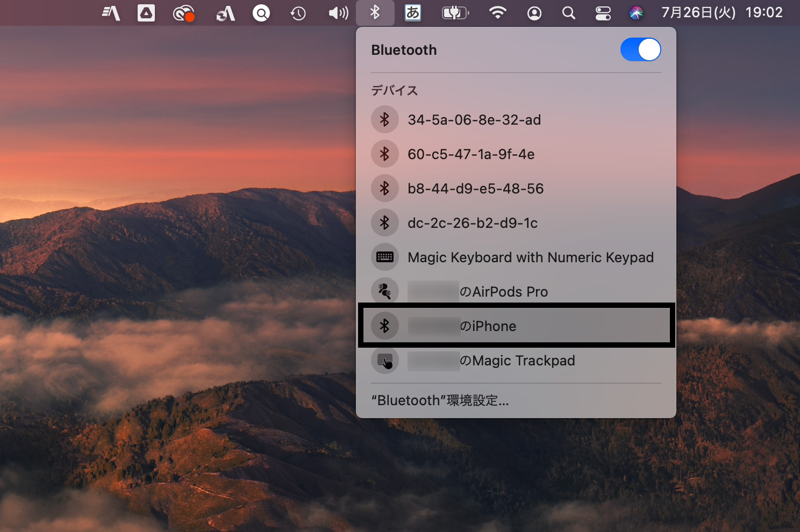Viewport: 800px width, 532px height.
Task: Click the AirPods Pro earbuds icon
Action: (384, 291)
